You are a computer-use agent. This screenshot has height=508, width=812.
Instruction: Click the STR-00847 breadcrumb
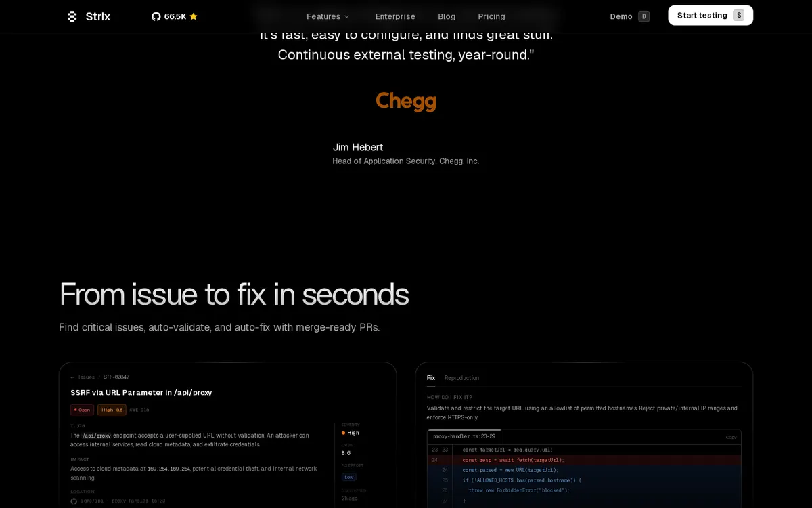pyautogui.click(x=116, y=377)
